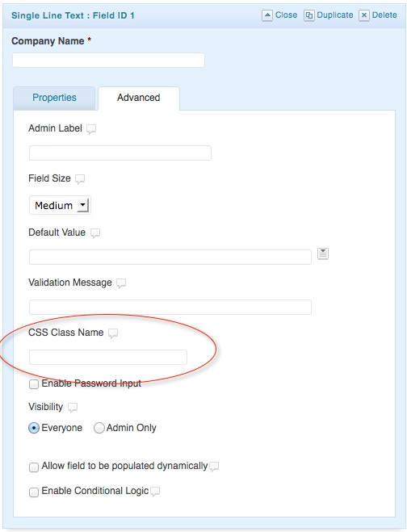The width and height of the screenshot is (407, 532).
Task: Click the CSS Class Name tooltip icon
Action: (113, 333)
